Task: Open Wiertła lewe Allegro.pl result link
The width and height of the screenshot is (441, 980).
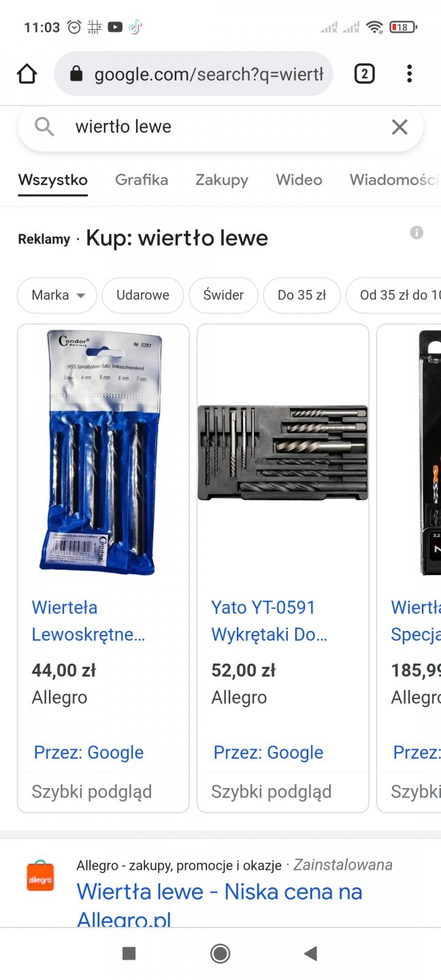Action: [219, 904]
